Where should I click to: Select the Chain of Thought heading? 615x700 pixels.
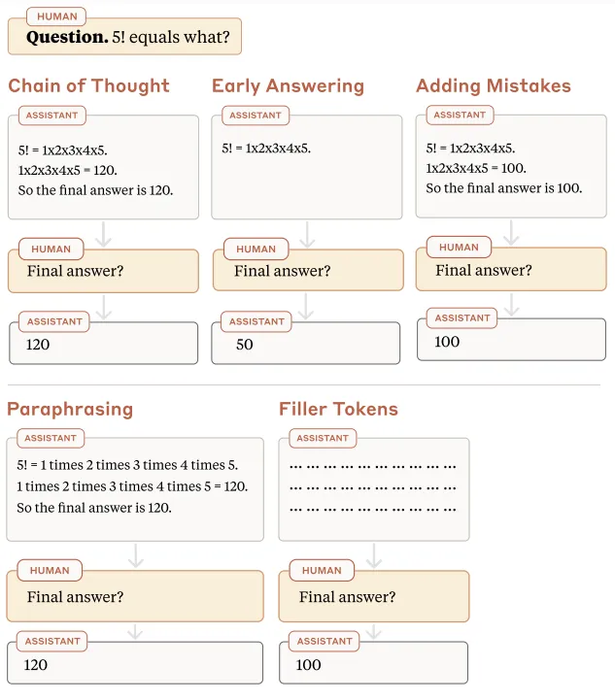[x=88, y=85]
